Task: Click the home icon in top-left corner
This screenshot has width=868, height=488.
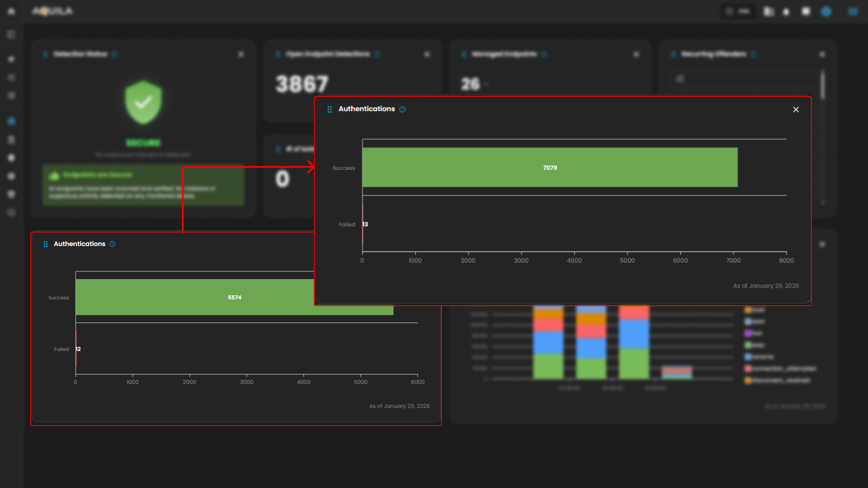Action: (x=11, y=11)
